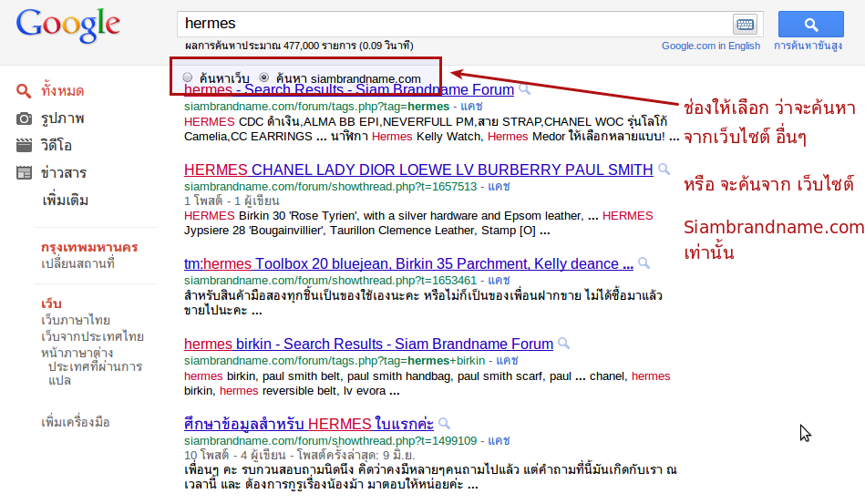Image resolution: width=865 pixels, height=504 pixels.
Task: Click แคช link for tag=hermes+birkin result
Action: [507, 361]
